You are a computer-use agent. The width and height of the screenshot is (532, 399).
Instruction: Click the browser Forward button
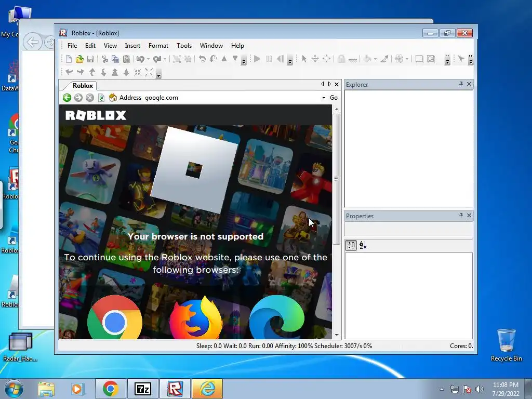coord(78,98)
